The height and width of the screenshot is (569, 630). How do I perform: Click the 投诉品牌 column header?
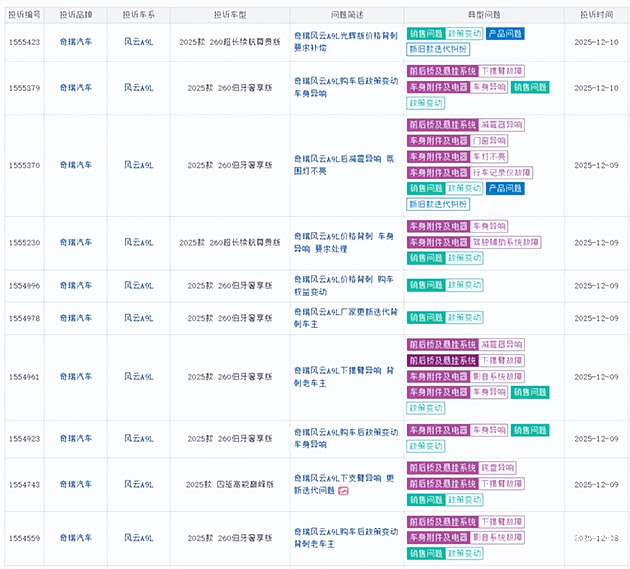coord(76,15)
